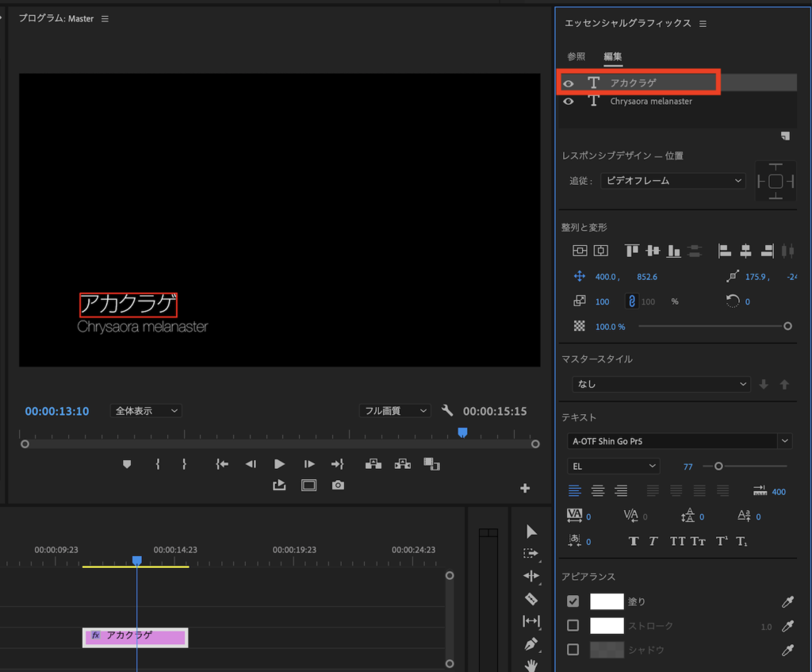
Task: Click the wrench settings icon in Program Monitor
Action: click(447, 411)
